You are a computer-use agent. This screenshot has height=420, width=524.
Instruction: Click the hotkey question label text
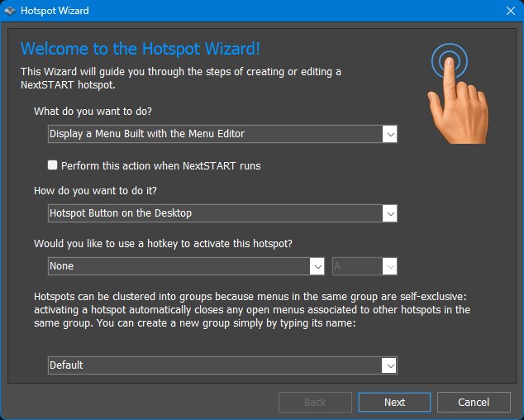(x=163, y=244)
